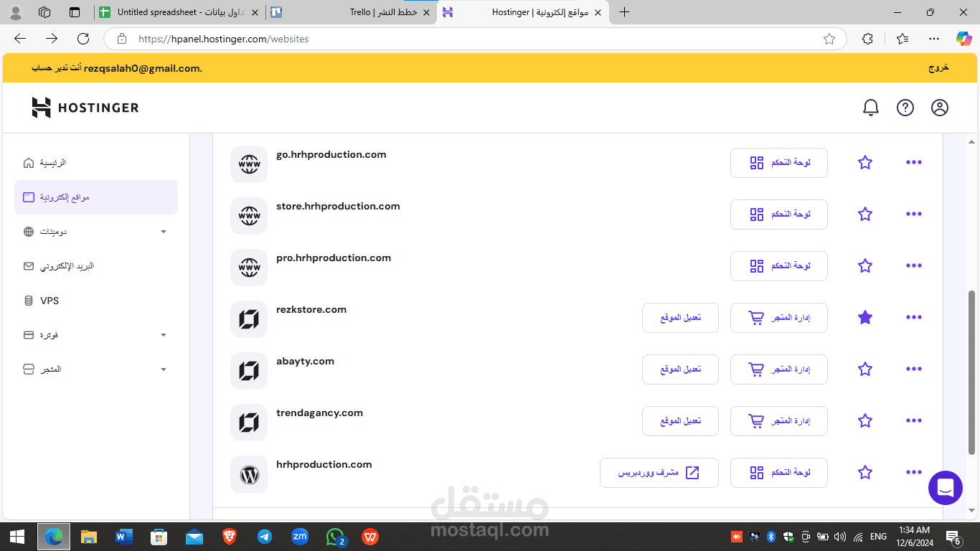Open Brave browser from the taskbar
This screenshot has height=551, width=980.
230,537
